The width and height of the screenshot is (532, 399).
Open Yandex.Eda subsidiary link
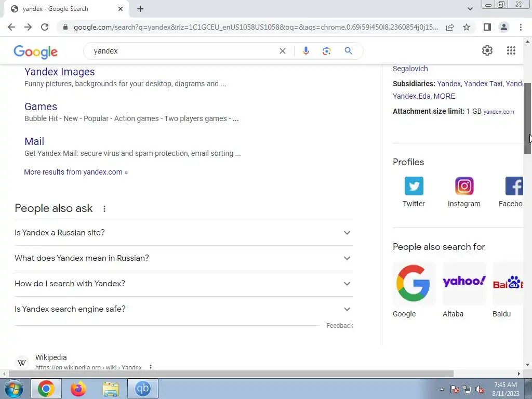[x=411, y=96]
